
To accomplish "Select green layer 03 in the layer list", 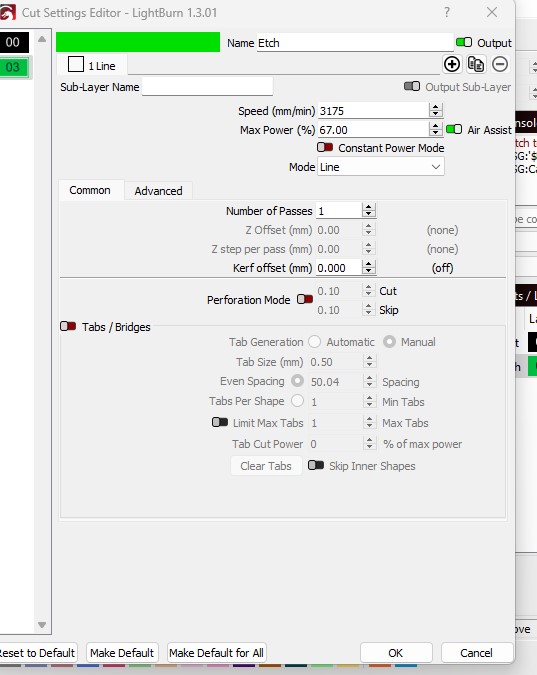I will [x=14, y=67].
